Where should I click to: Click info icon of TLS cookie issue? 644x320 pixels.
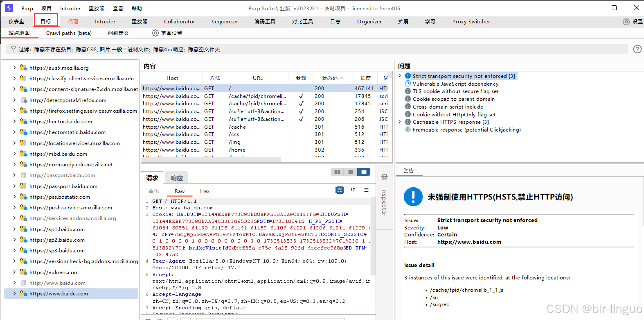click(x=408, y=91)
